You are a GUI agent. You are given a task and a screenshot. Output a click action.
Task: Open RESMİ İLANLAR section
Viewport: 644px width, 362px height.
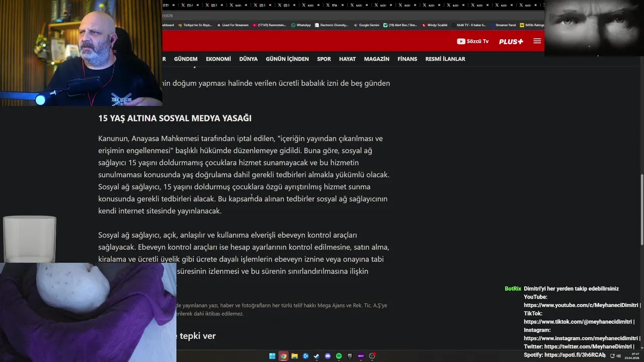445,59
